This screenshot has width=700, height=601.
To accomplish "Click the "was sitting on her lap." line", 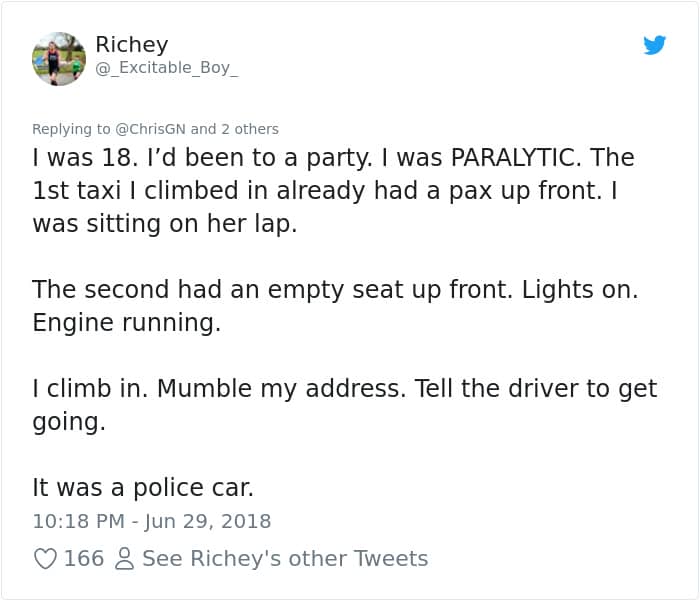I will [x=165, y=223].
